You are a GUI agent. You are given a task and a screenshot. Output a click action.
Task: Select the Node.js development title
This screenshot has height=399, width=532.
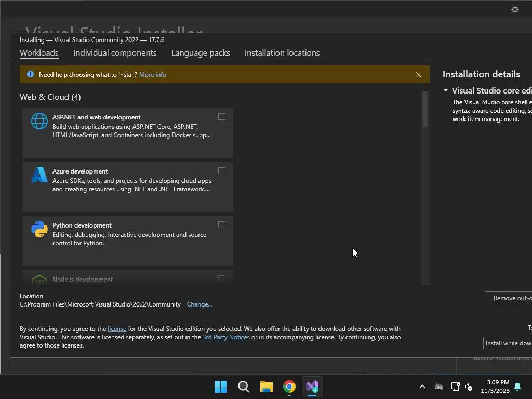point(83,279)
